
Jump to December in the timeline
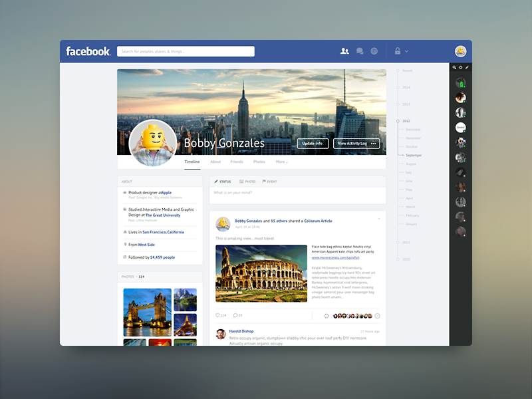[x=413, y=130]
